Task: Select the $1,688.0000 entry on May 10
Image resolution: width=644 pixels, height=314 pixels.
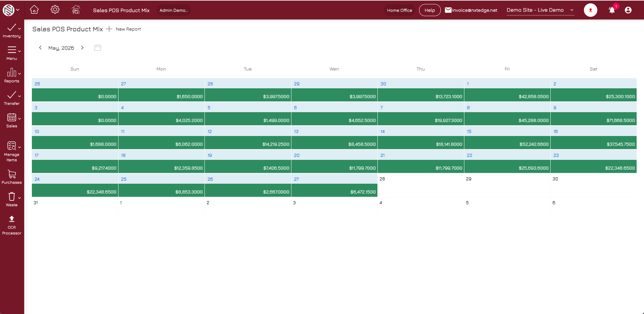Action: coord(75,142)
